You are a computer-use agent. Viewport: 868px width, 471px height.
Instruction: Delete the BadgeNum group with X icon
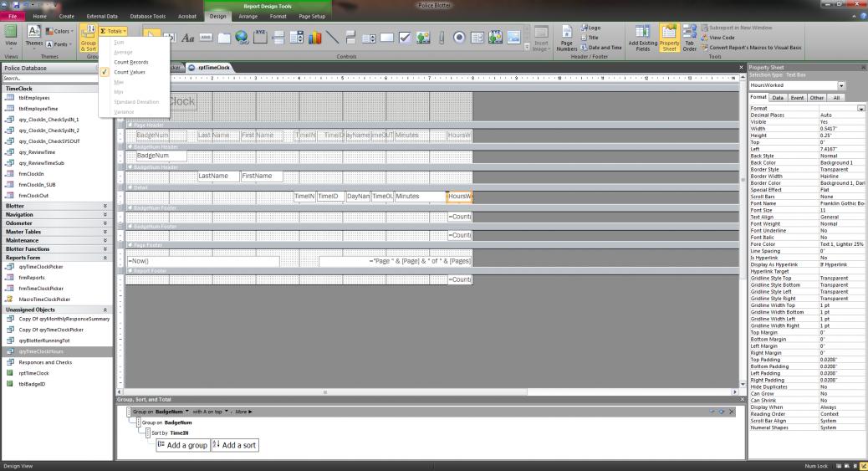(x=731, y=412)
